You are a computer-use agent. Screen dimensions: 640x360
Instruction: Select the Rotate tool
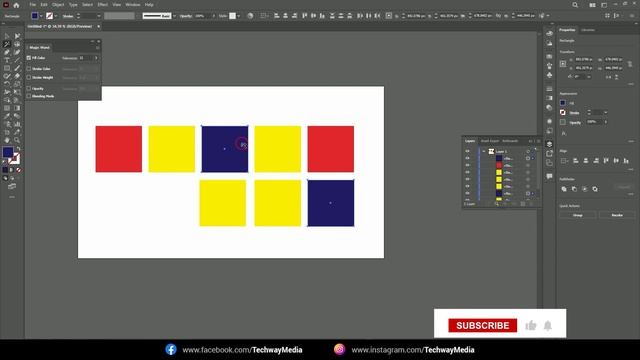(7, 84)
